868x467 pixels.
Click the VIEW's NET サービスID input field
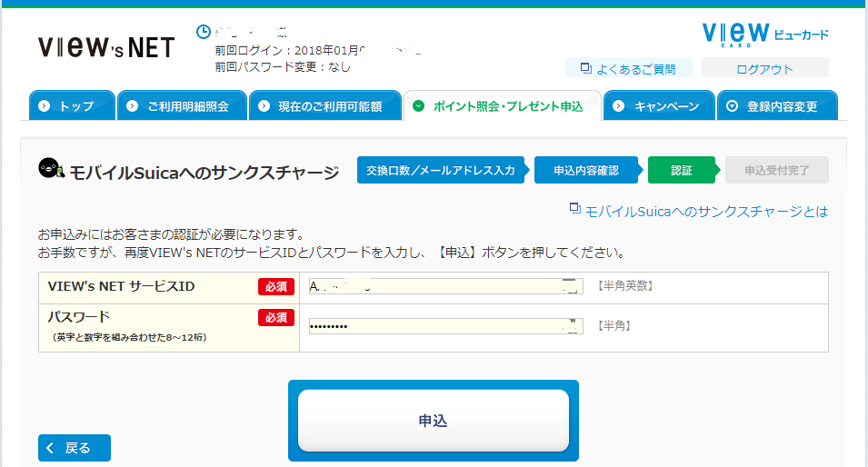(x=446, y=286)
